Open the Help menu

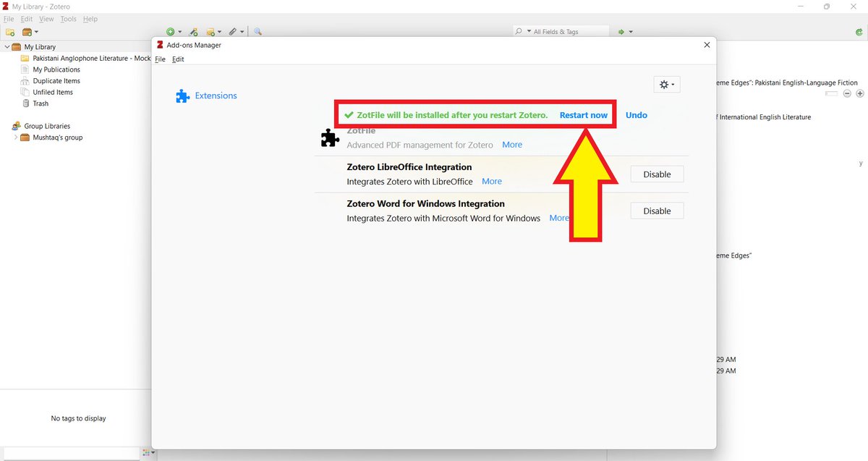[x=90, y=19]
